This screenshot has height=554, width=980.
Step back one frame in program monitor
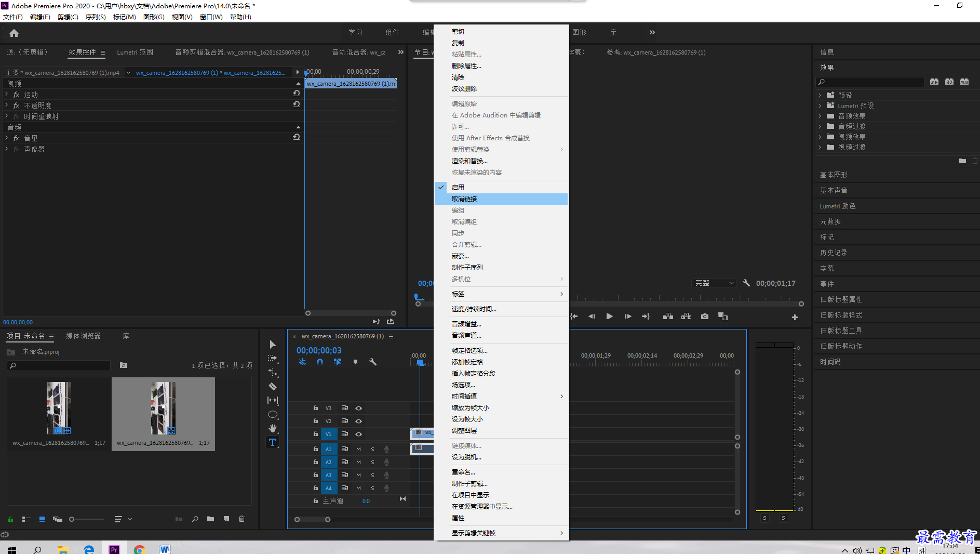(x=592, y=316)
